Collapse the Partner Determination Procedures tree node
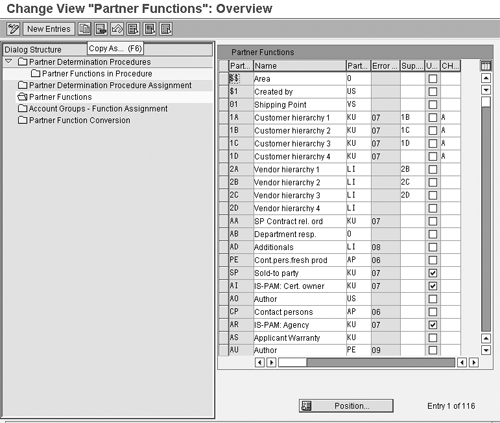 tap(9, 61)
